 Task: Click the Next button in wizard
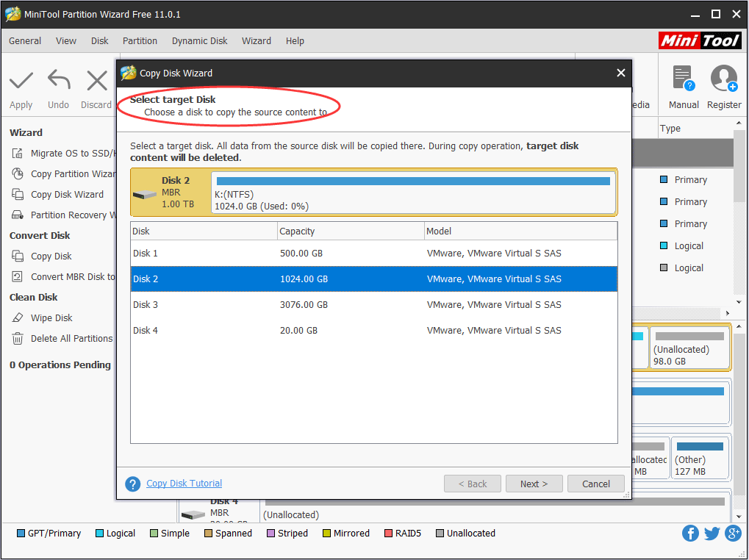534,484
